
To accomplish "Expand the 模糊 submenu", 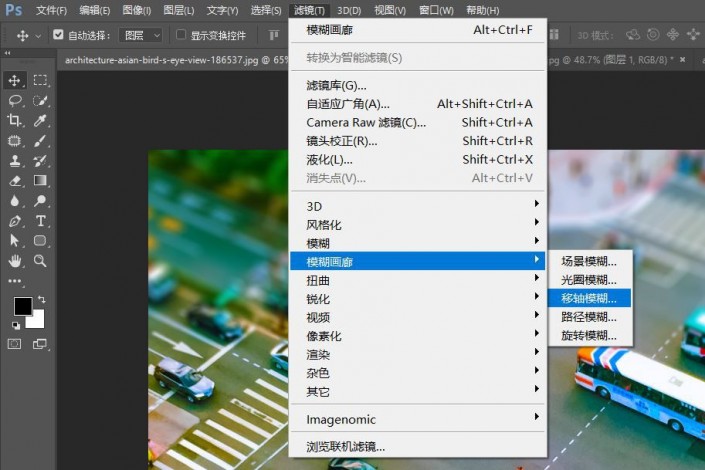I will tap(418, 243).
